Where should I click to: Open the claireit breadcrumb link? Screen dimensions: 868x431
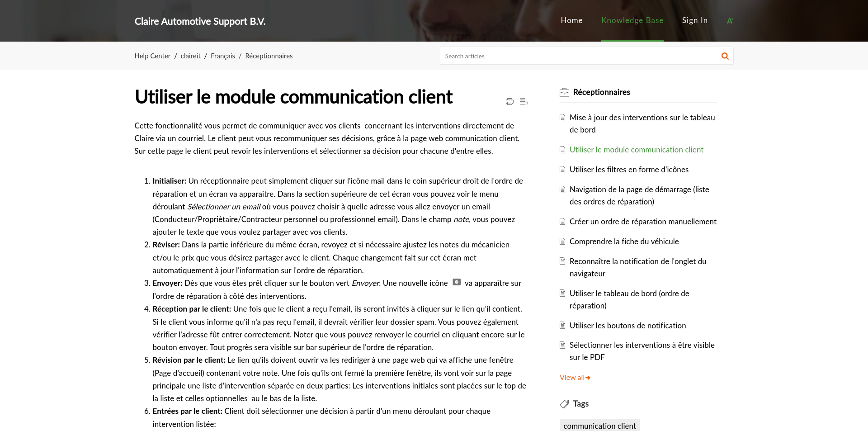(190, 56)
